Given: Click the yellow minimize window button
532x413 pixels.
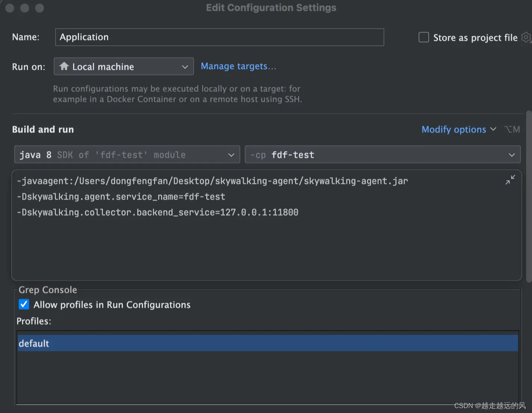Looking at the screenshot, I should [x=25, y=8].
